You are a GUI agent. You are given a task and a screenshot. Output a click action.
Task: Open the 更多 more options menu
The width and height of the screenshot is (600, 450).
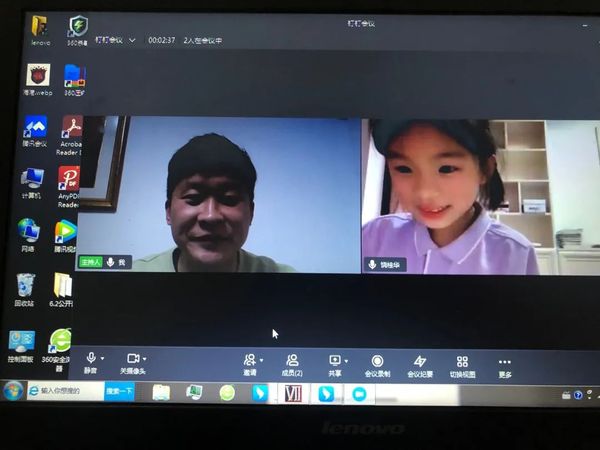pos(504,362)
